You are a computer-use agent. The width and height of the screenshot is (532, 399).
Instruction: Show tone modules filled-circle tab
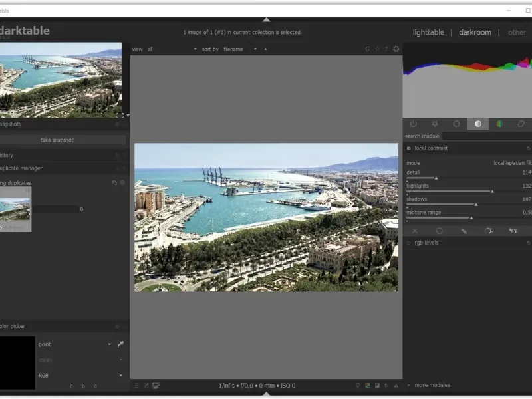tap(478, 124)
